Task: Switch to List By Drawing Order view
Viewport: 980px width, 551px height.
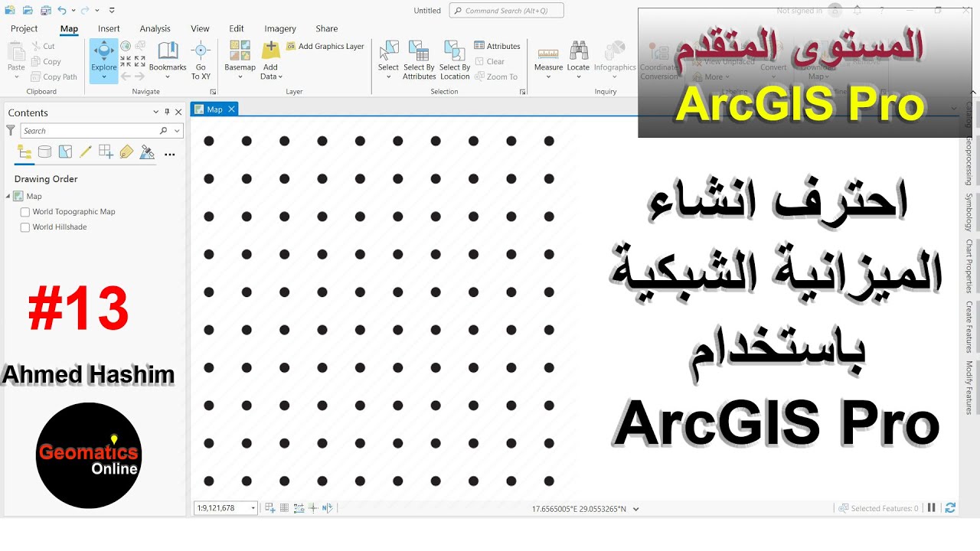Action: coord(24,152)
